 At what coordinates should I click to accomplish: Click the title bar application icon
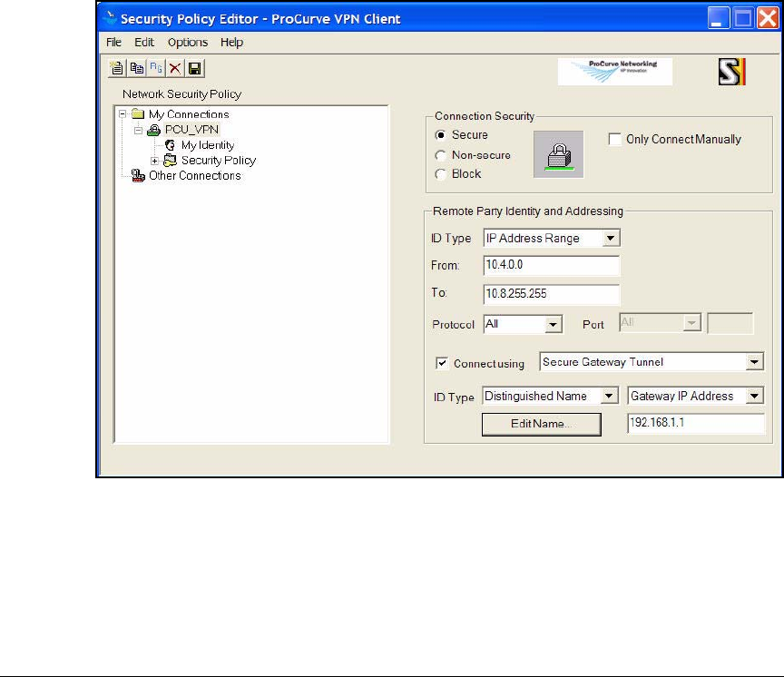110,18
